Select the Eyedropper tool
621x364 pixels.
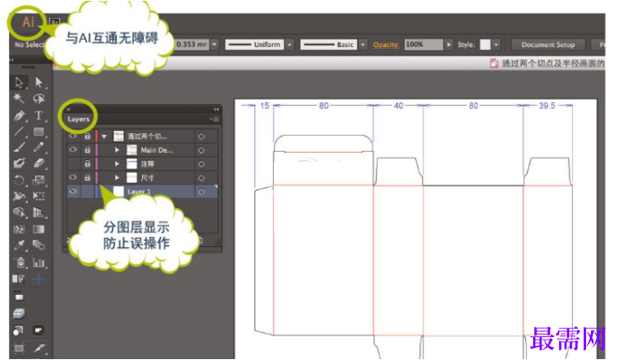coord(19,245)
